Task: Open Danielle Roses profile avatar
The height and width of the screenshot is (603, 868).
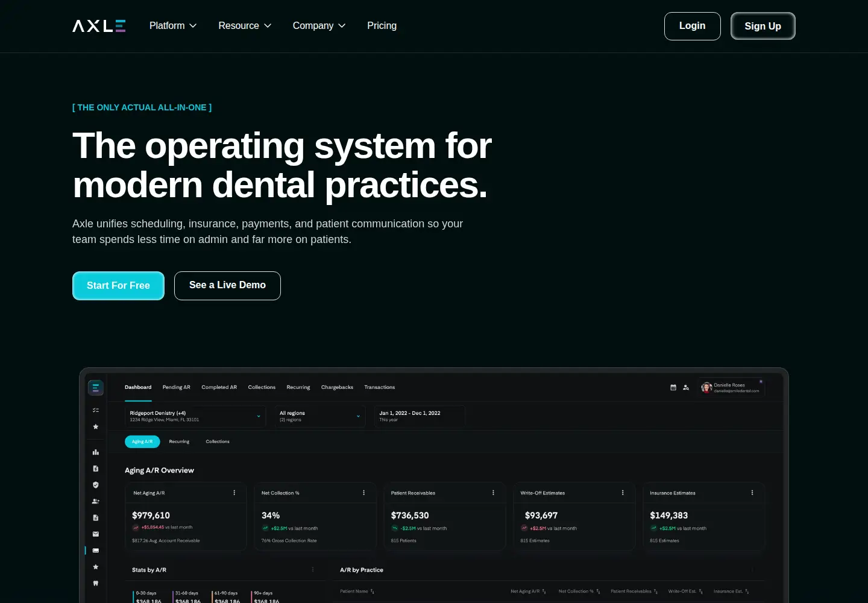Action: 706,388
